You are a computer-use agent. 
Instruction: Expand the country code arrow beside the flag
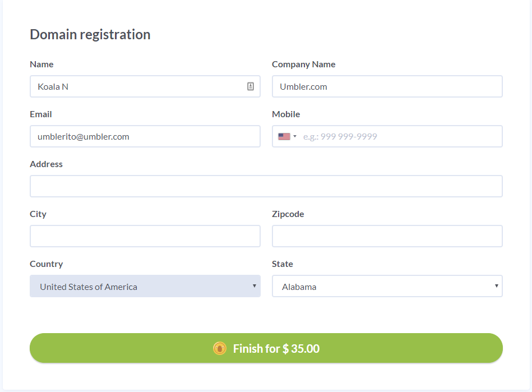pyautogui.click(x=295, y=136)
